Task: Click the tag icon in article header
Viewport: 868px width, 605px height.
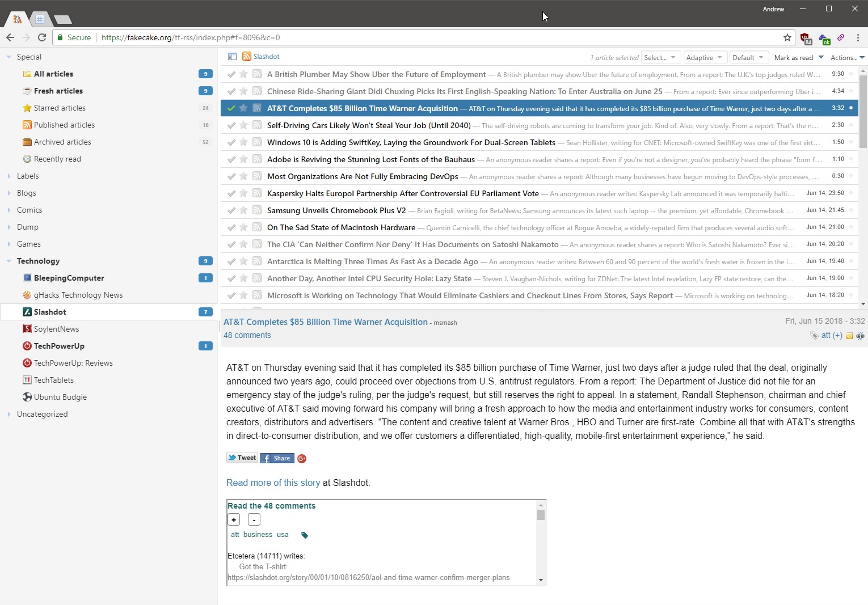Action: pyautogui.click(x=814, y=336)
